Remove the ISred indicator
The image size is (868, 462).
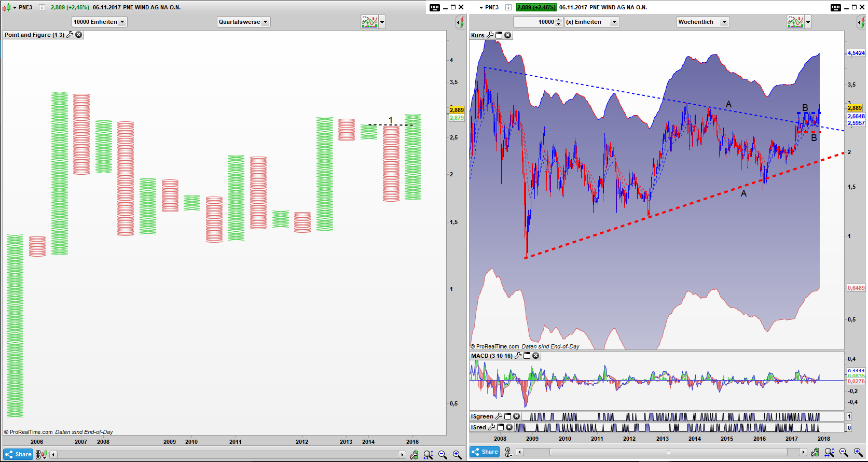click(509, 427)
